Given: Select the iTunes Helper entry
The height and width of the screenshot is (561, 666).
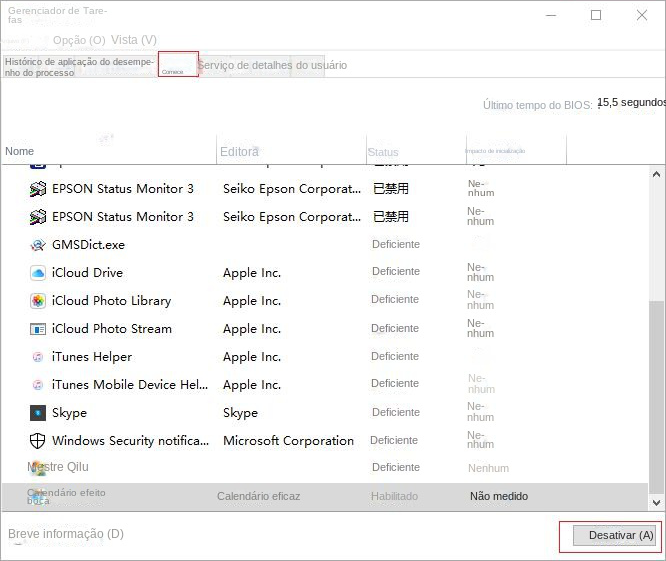Looking at the screenshot, I should [x=92, y=357].
